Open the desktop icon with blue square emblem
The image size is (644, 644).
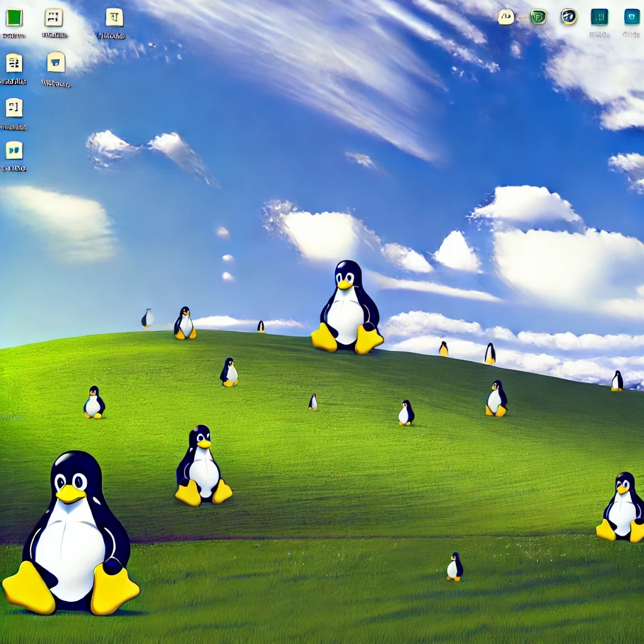(56, 62)
